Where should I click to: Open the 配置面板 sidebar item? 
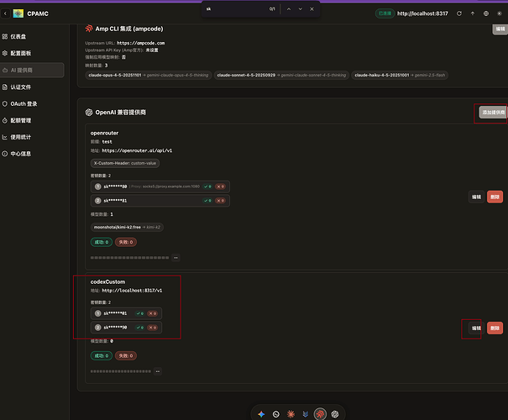tap(33, 53)
